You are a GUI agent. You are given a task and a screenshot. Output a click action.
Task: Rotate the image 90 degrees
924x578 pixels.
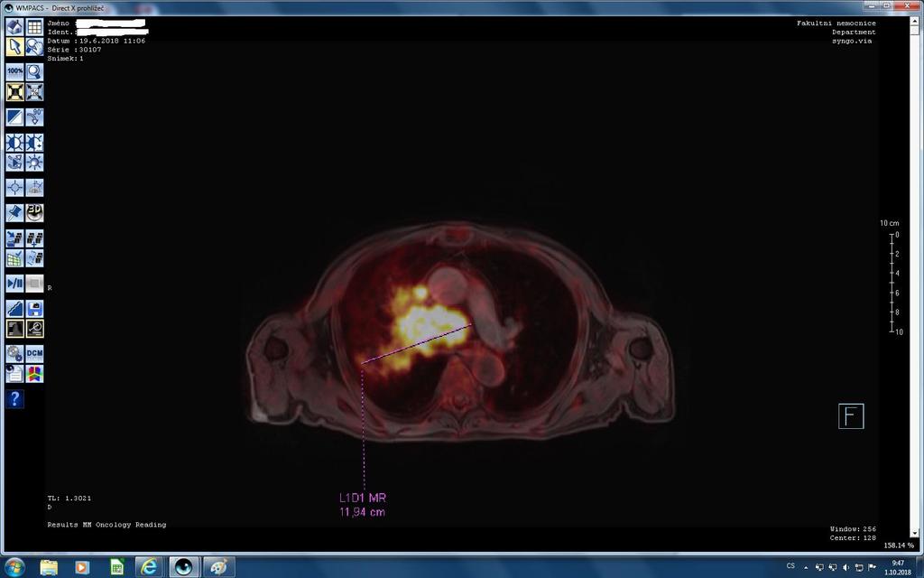click(35, 117)
